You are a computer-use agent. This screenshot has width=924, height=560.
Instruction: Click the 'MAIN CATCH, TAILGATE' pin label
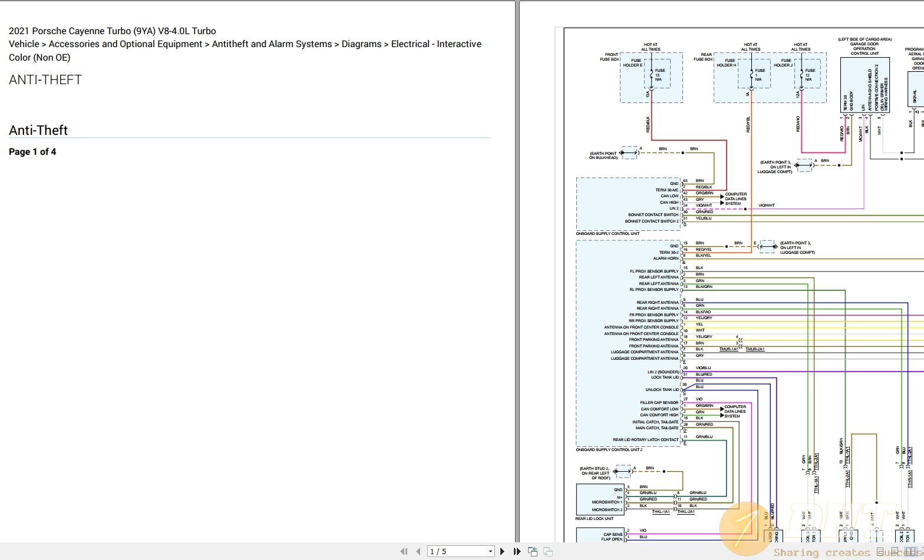(x=657, y=428)
